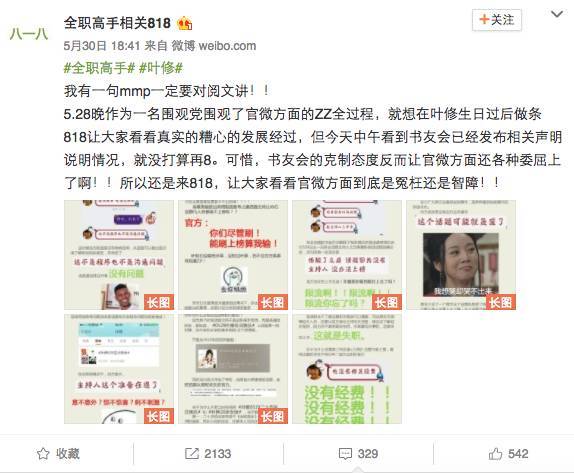The image size is (574, 473).
Task: Open the #叶修# hashtag
Action: [161, 68]
